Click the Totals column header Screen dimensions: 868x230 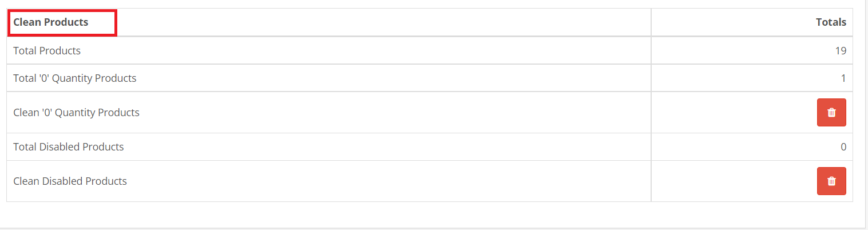831,22
